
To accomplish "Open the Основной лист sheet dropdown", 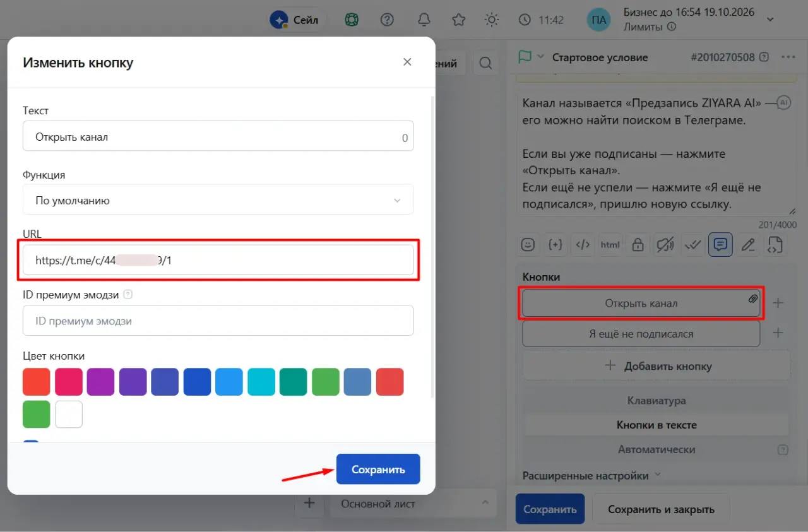I will [x=413, y=504].
